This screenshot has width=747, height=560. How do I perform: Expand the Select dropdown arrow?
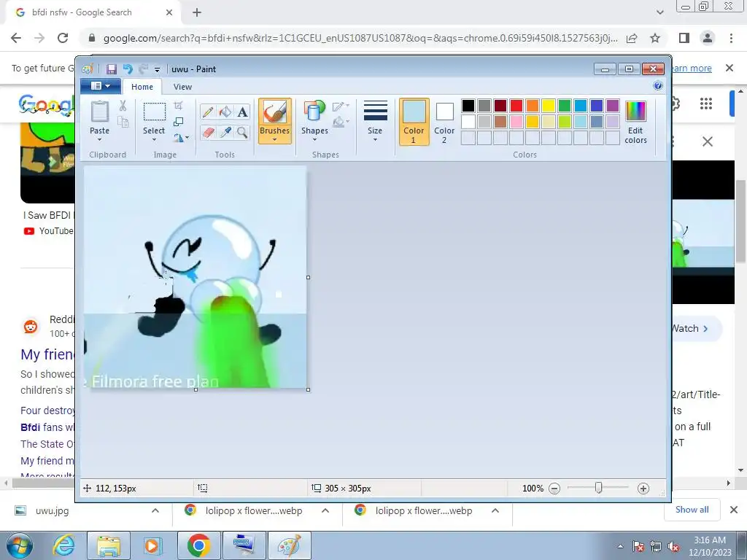click(x=154, y=140)
